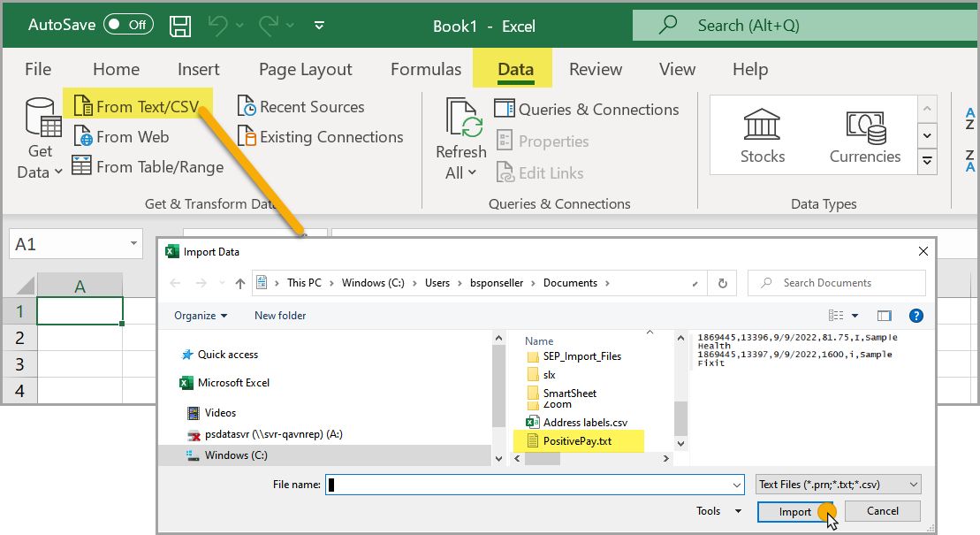Select row 2 header
The width and height of the screenshot is (980, 535).
[20, 338]
